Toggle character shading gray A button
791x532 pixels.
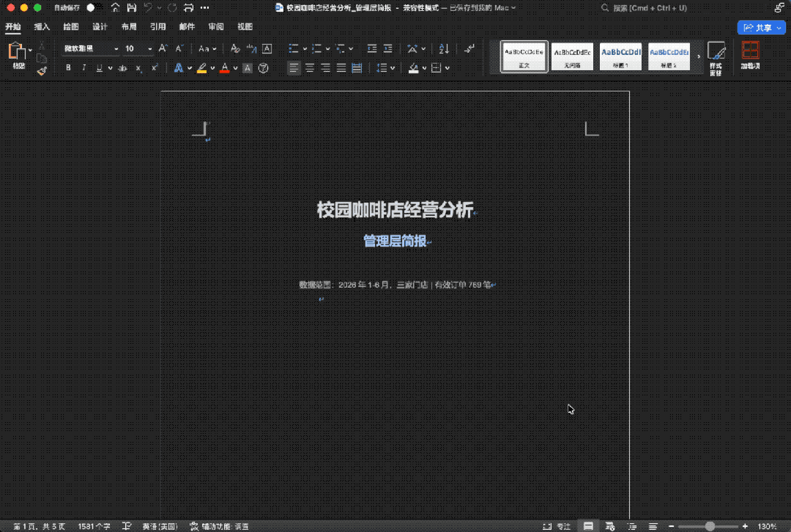(x=248, y=68)
